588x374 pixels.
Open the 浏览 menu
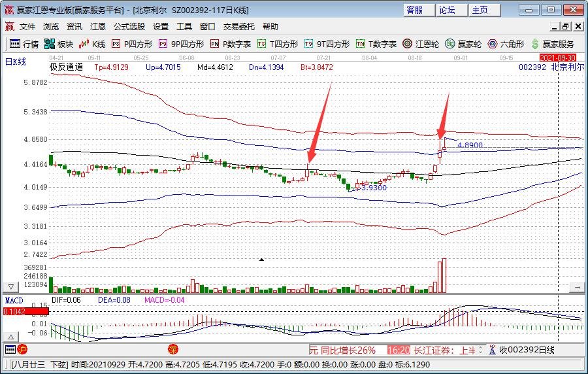click(51, 27)
